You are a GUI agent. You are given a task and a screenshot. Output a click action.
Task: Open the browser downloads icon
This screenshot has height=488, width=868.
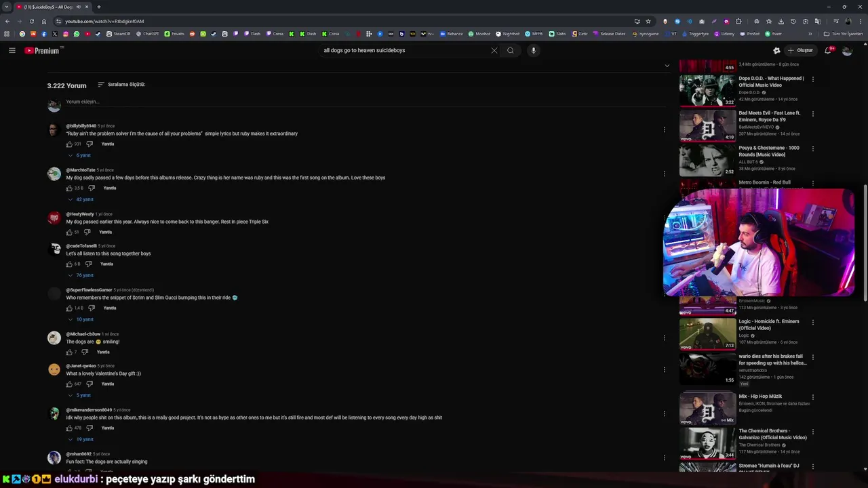pos(781,21)
